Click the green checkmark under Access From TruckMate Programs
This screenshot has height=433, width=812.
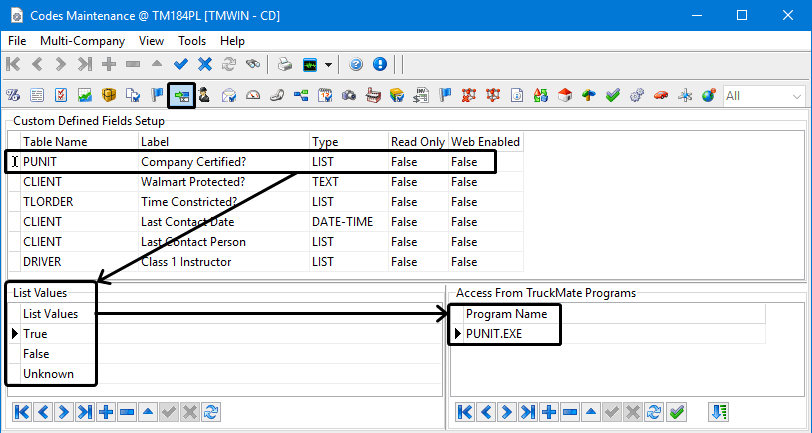point(676,412)
